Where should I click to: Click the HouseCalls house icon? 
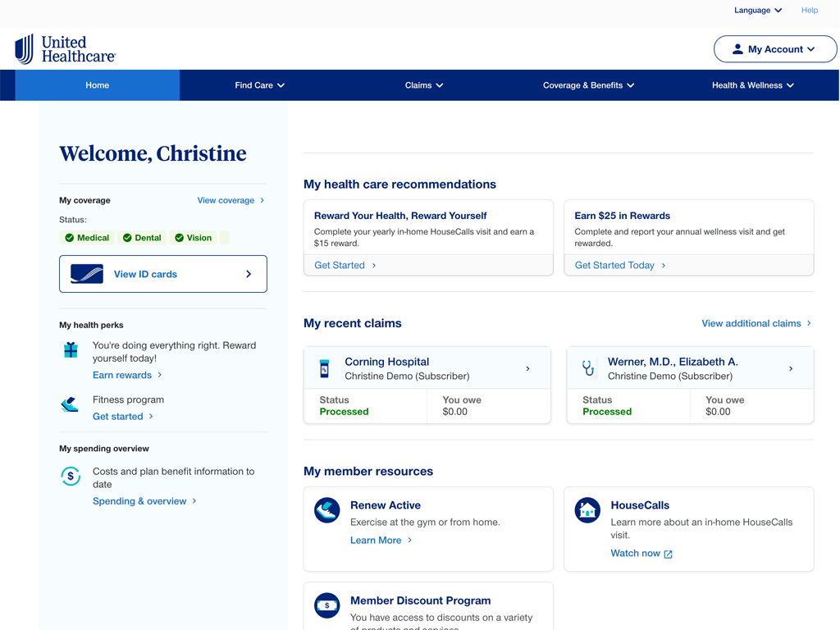pyautogui.click(x=587, y=510)
